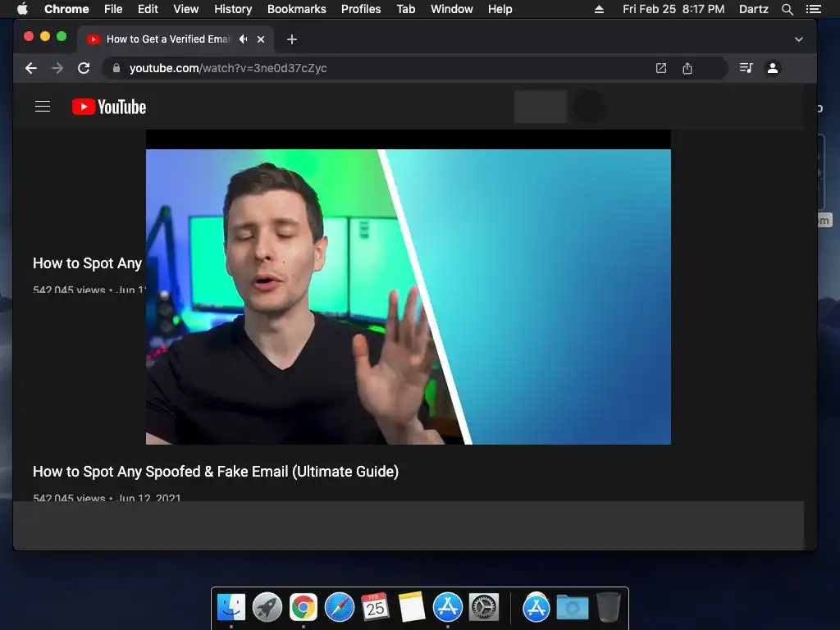This screenshot has height=630, width=840.
Task: Select the 'How to Get a Verified Email' tab
Action: tap(176, 39)
